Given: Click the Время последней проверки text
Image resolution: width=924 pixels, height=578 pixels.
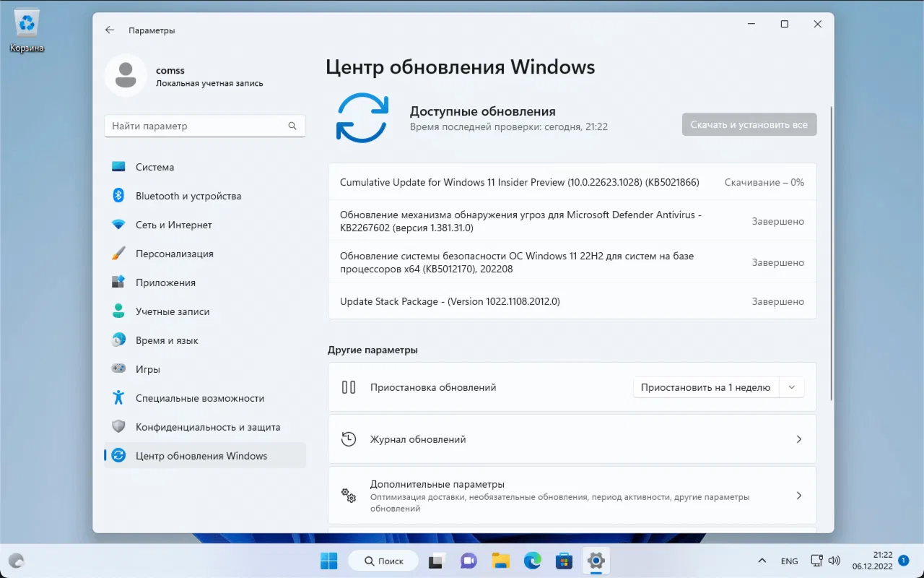Looking at the screenshot, I should pos(509,127).
